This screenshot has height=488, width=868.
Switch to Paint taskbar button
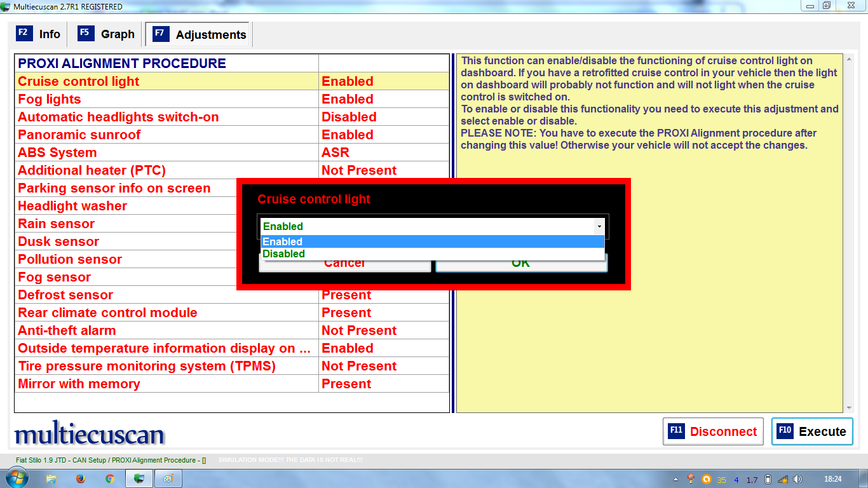[168, 479]
